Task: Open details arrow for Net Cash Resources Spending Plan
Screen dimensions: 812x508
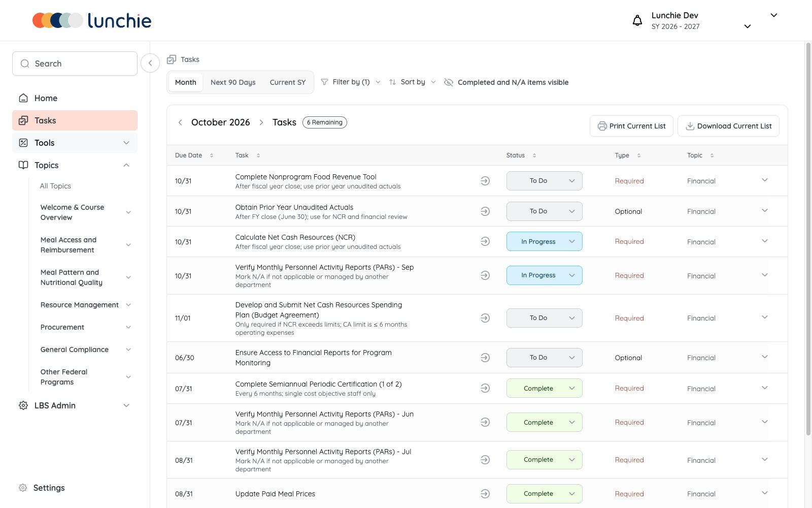Action: pos(485,318)
